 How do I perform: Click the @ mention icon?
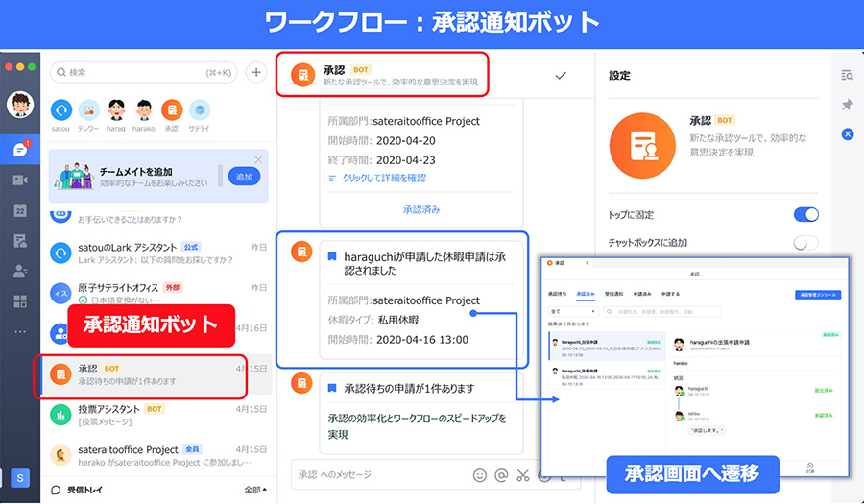click(x=501, y=475)
